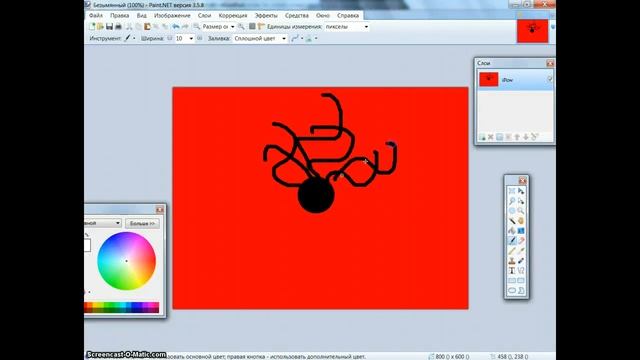640x360 pixels.
Task: Select the Clone Stamp tool
Action: pyautogui.click(x=512, y=261)
